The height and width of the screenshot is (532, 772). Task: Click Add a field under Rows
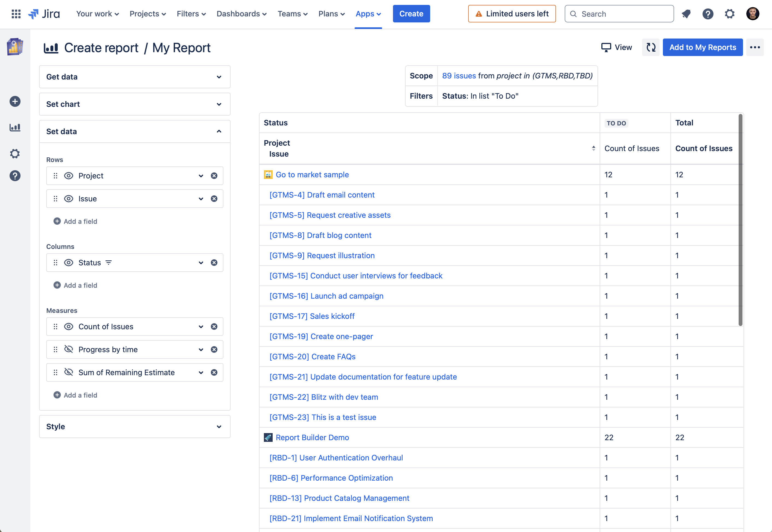point(75,221)
